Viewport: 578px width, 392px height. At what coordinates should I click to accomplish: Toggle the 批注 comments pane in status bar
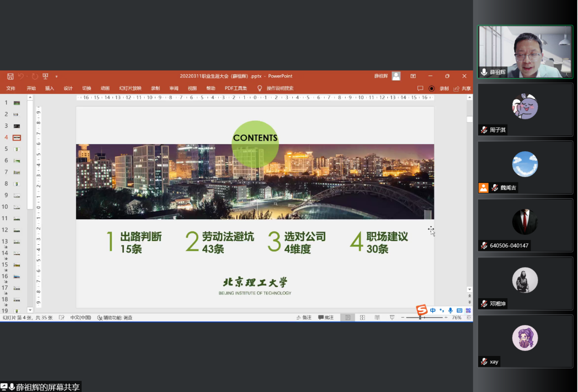[326, 318]
